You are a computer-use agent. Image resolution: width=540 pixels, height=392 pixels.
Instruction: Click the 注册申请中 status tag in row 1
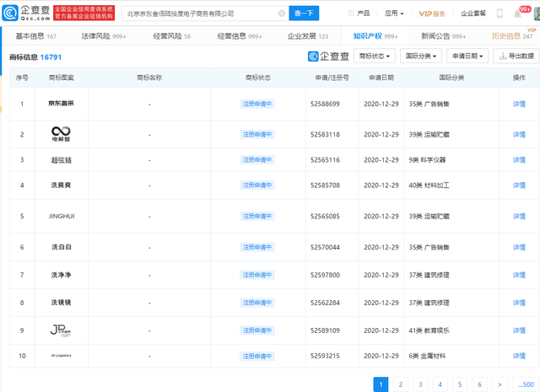coord(257,104)
